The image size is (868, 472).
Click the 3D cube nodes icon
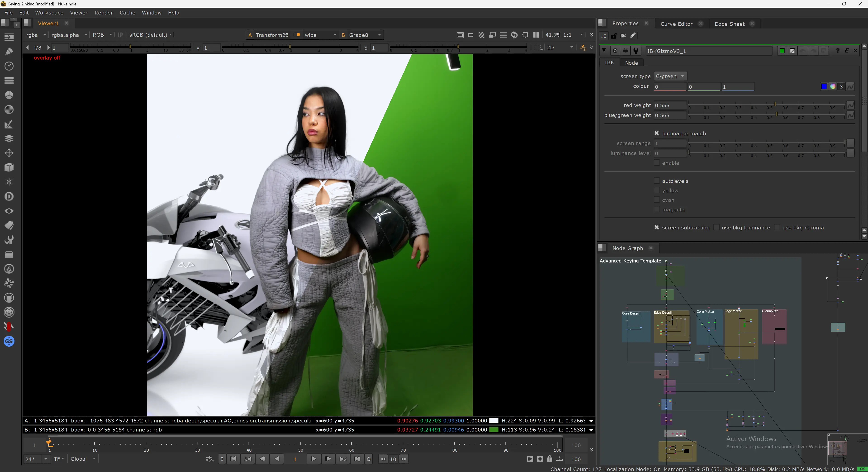coord(9,168)
